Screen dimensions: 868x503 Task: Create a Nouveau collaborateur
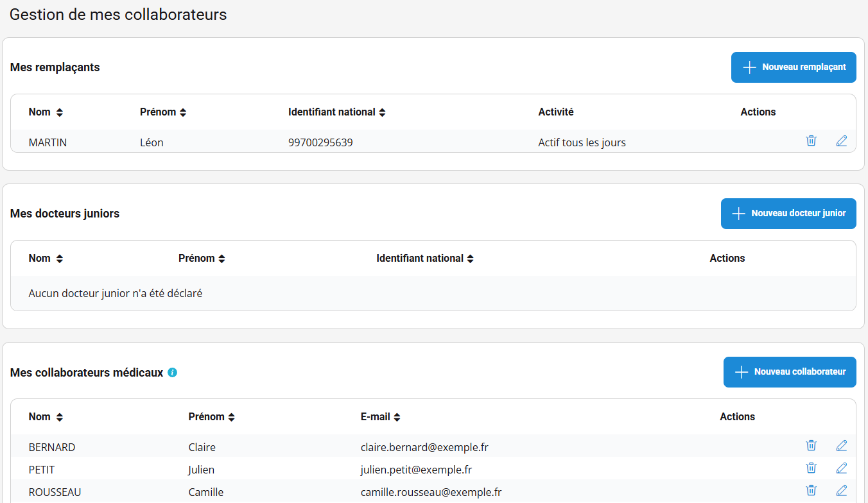pyautogui.click(x=790, y=372)
